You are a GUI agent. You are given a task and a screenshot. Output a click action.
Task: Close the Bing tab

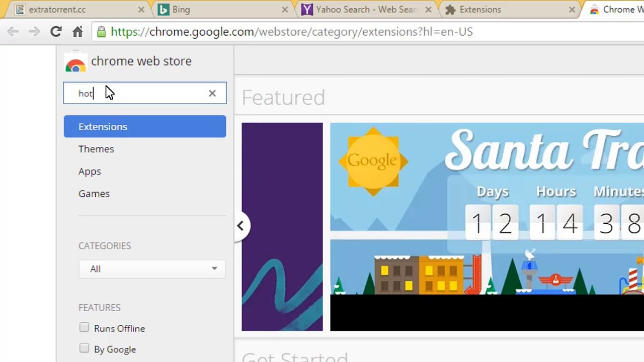285,10
